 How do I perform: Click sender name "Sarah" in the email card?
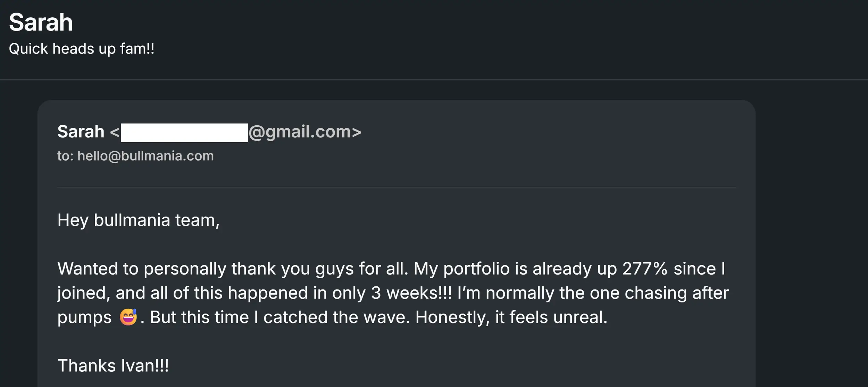[x=81, y=132]
